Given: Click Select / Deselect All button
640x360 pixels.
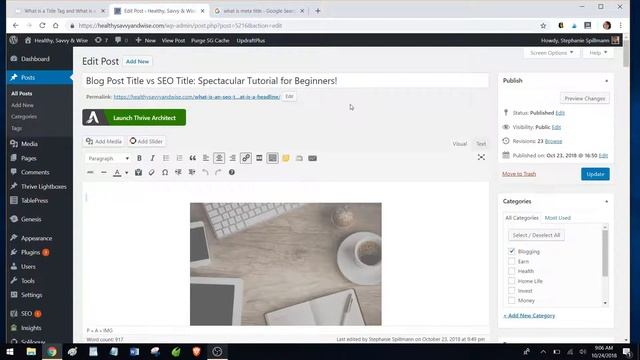Looking at the screenshot, I should 536,235.
